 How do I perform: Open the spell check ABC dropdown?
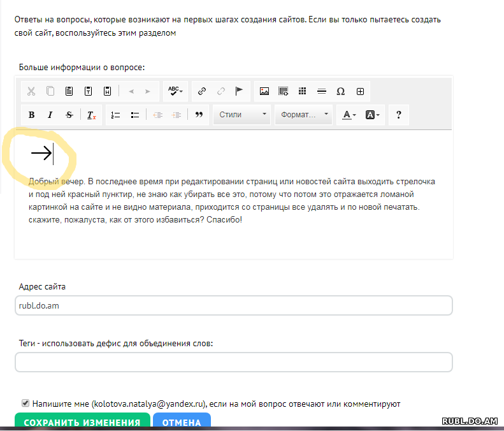175,91
